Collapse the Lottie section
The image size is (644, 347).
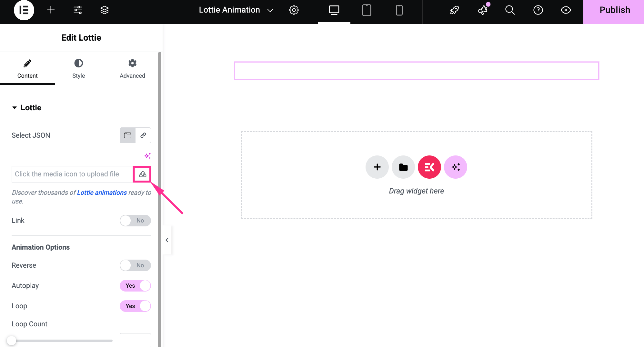pyautogui.click(x=14, y=108)
